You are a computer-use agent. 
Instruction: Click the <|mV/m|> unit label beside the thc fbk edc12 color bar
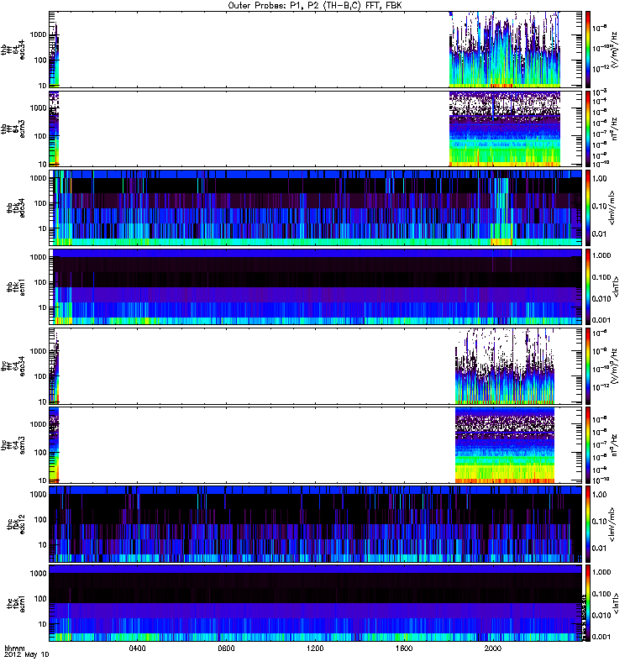tap(612, 524)
